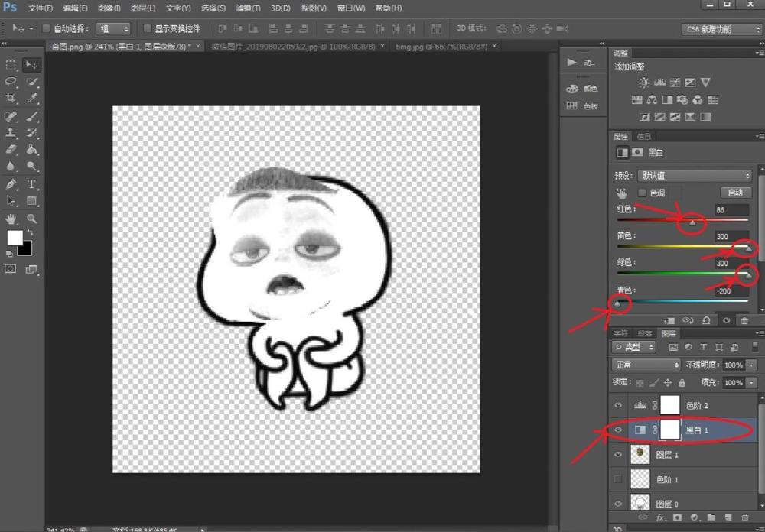Click the red (红色) slider handle

[x=692, y=223]
